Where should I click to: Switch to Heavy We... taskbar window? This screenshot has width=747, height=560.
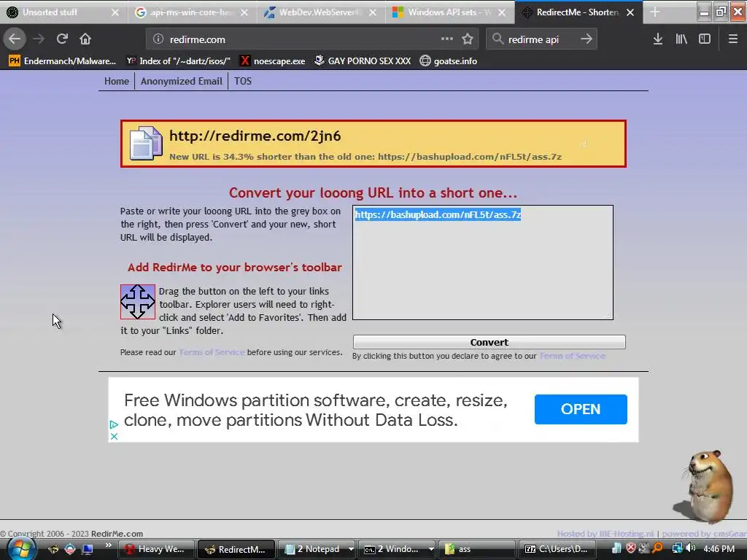pyautogui.click(x=156, y=549)
